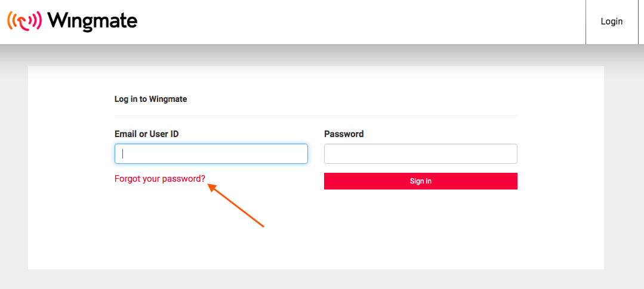Click the red Sign in button
644x289 pixels.
pyautogui.click(x=421, y=181)
